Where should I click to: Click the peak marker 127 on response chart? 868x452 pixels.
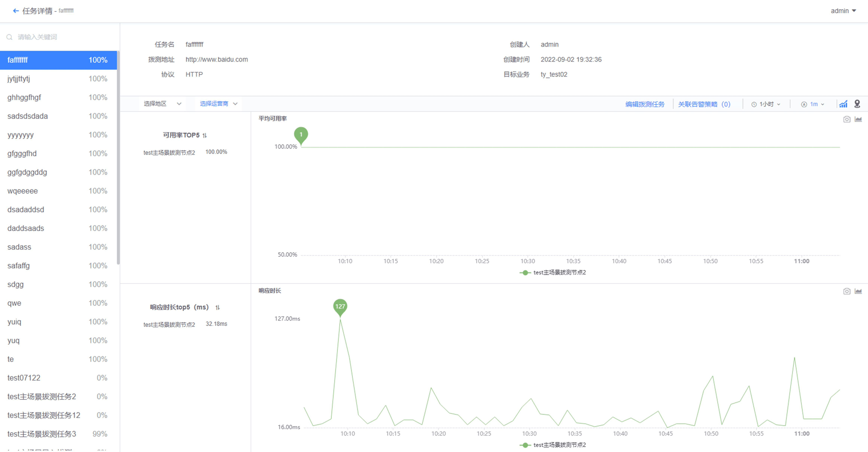(x=340, y=307)
